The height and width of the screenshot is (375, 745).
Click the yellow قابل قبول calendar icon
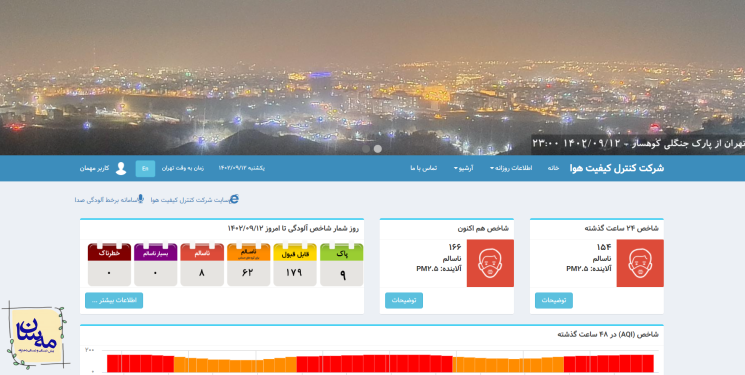click(295, 265)
